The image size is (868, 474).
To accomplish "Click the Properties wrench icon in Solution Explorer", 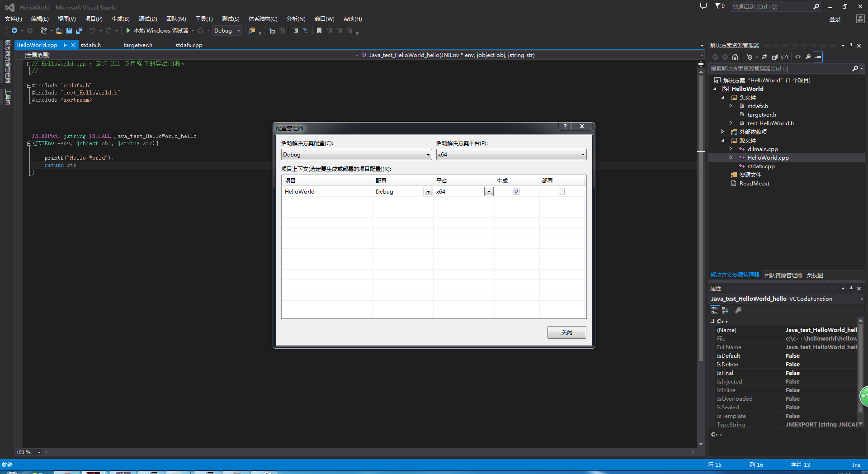I will click(x=808, y=57).
